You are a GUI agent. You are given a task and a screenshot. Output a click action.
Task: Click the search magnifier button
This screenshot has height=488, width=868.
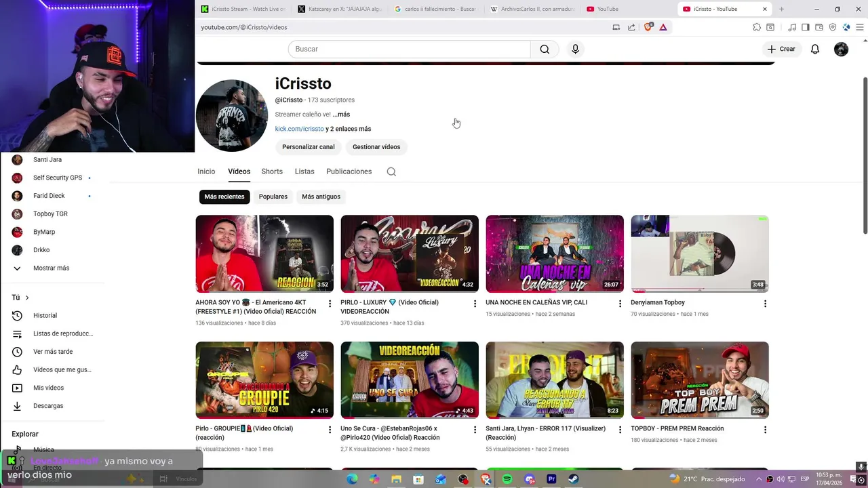point(545,49)
